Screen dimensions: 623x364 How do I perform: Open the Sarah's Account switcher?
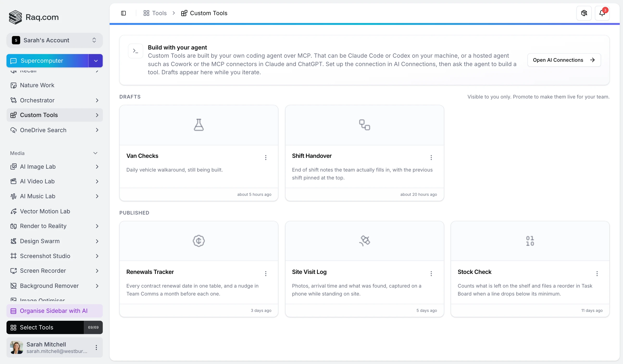(55, 40)
